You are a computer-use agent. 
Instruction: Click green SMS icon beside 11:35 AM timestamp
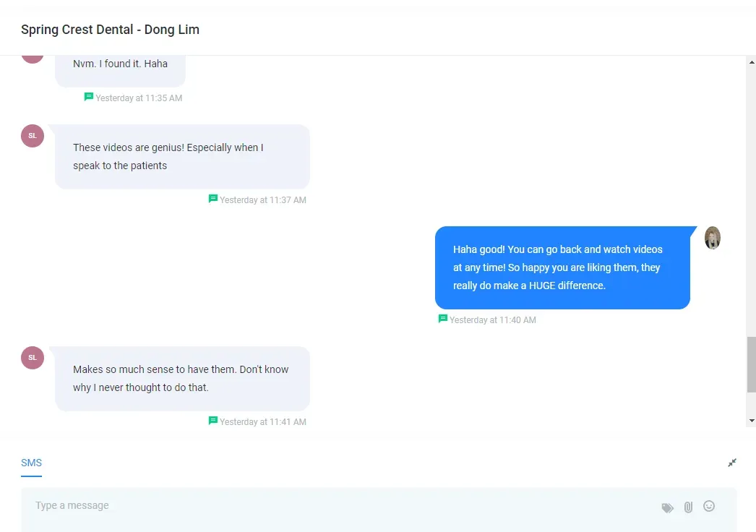coord(89,97)
